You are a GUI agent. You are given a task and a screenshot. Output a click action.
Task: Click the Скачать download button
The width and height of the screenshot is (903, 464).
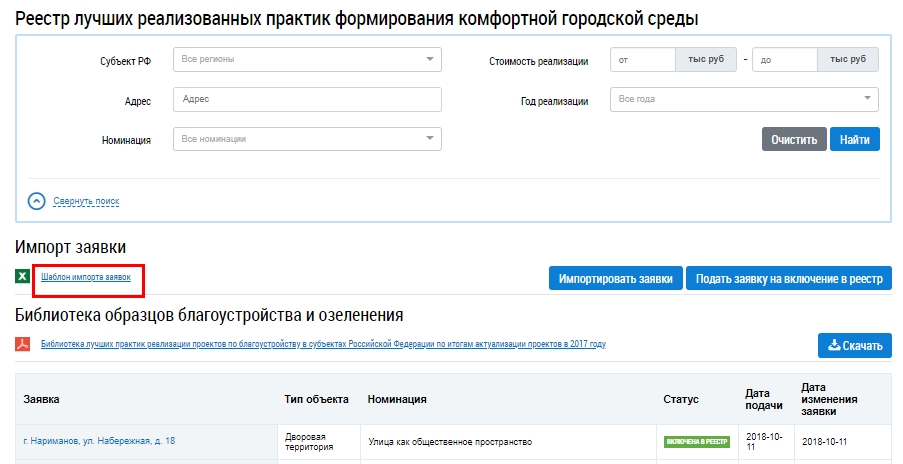pos(855,345)
